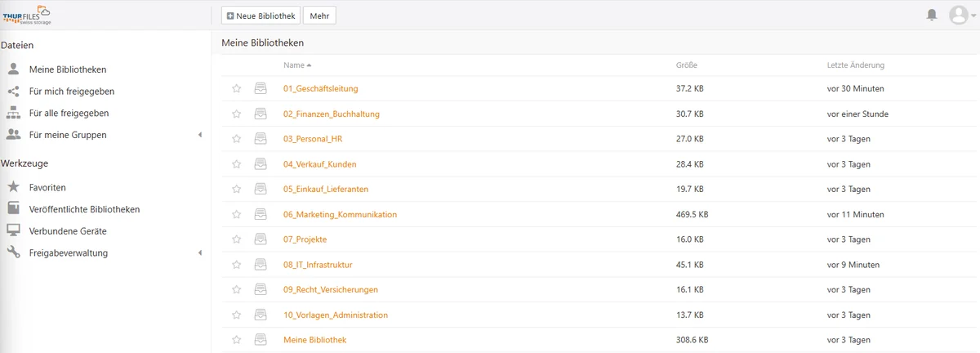Image resolution: width=980 pixels, height=353 pixels.
Task: Click the Neue Bibliothek button
Action: (261, 16)
